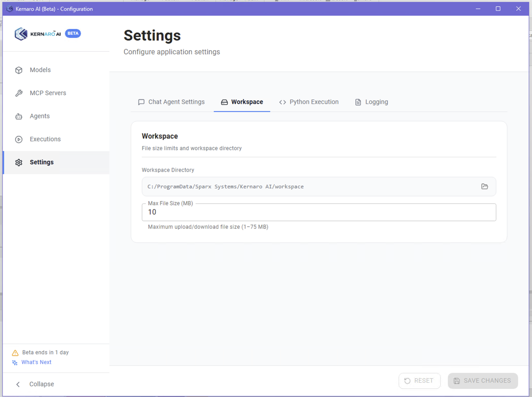
Task: Click the beta warning triangle icon
Action: [x=15, y=353]
